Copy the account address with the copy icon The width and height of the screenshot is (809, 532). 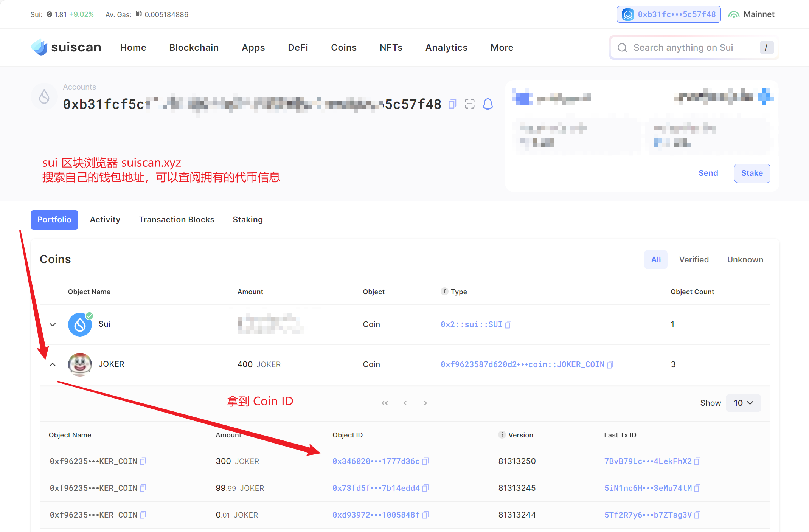point(452,104)
